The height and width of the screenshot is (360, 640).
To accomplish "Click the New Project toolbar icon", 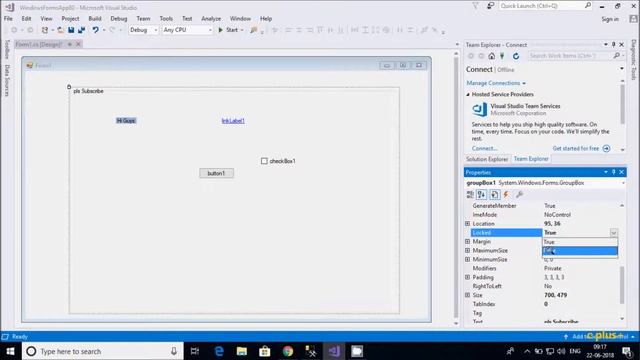I will point(45,30).
